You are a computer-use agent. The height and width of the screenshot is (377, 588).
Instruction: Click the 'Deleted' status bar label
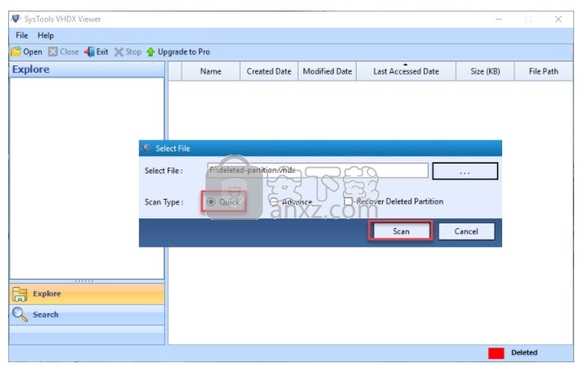tap(524, 352)
